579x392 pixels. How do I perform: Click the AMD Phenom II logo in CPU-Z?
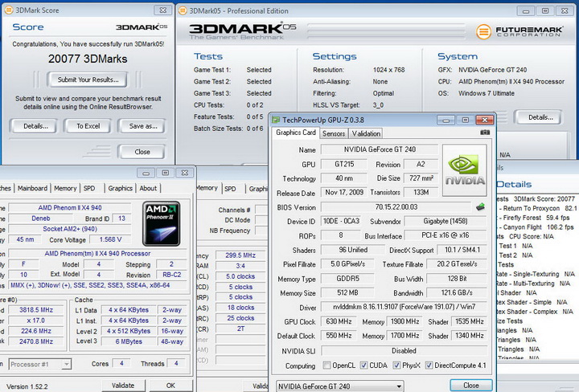[x=162, y=223]
